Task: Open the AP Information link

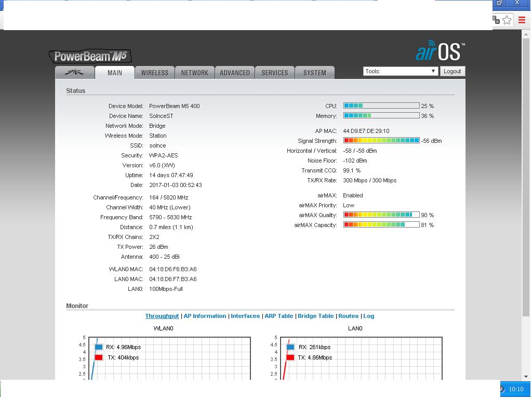Action: click(205, 316)
